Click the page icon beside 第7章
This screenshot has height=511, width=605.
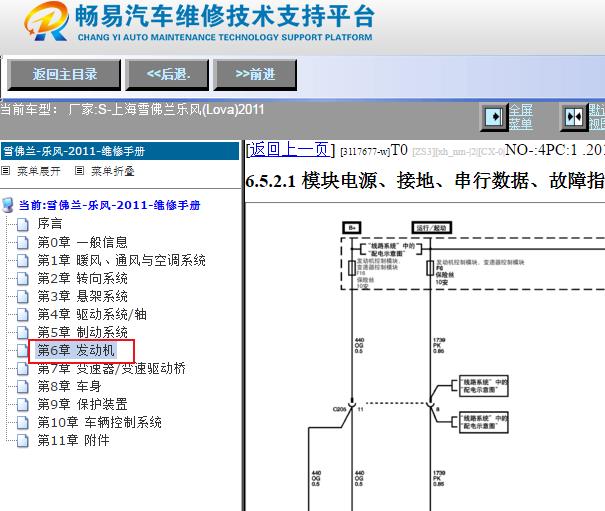pyautogui.click(x=23, y=369)
